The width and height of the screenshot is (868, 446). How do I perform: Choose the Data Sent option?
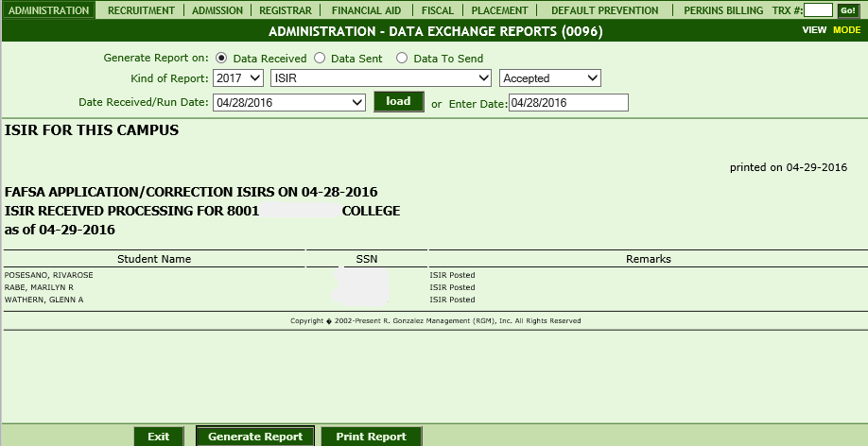320,58
